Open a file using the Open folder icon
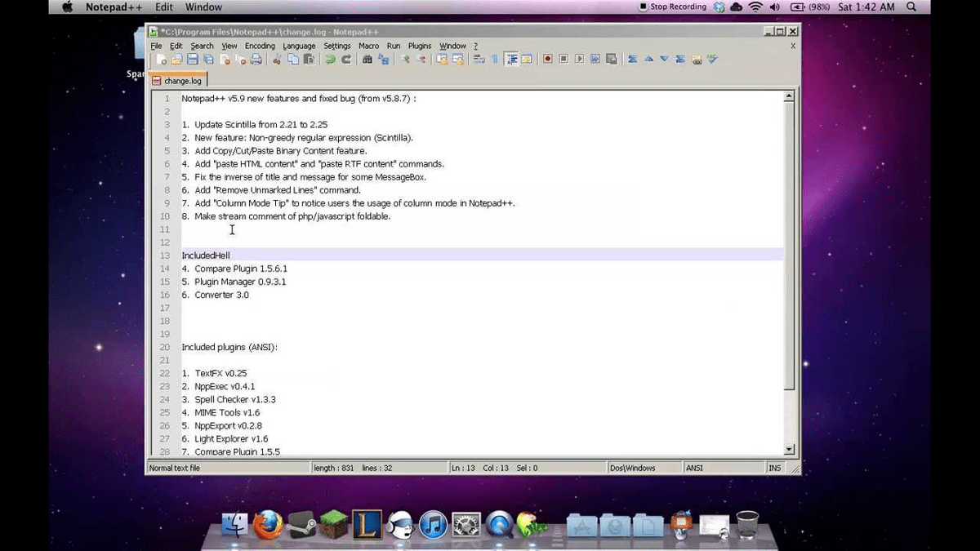 [x=176, y=59]
